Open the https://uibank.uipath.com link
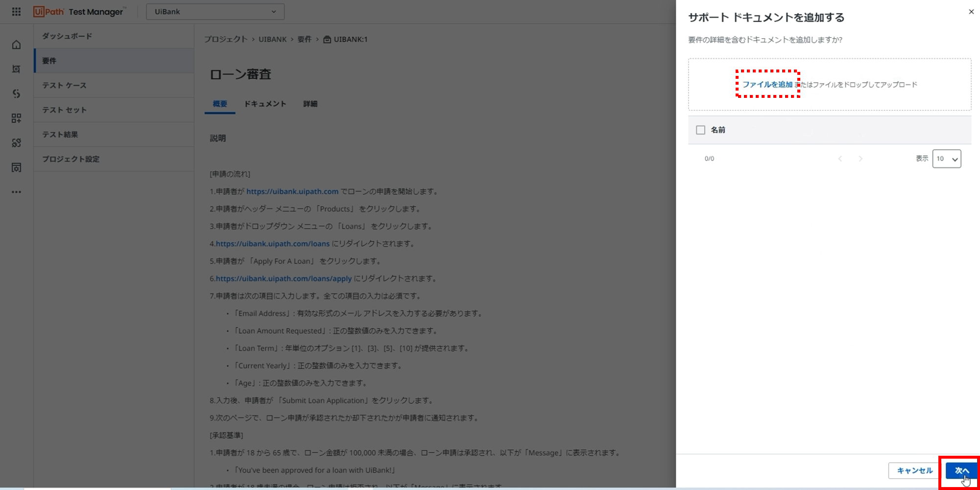This screenshot has height=490, width=980. (292, 191)
